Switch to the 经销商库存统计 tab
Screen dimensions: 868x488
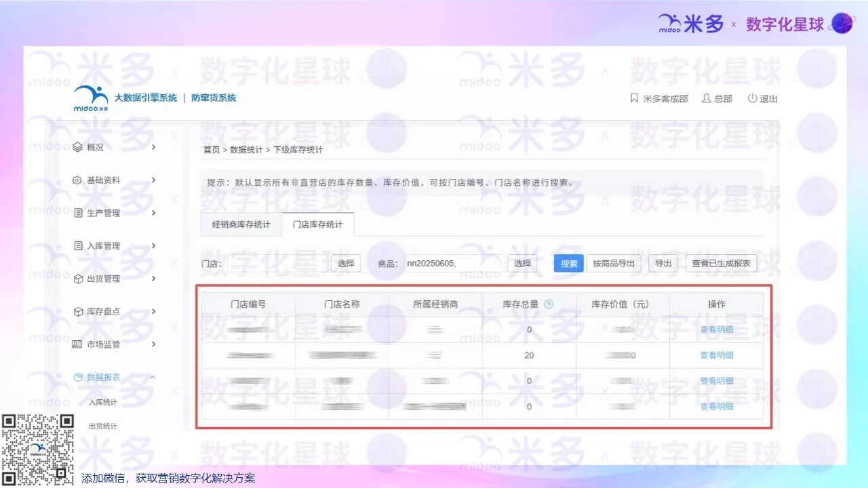click(x=241, y=225)
